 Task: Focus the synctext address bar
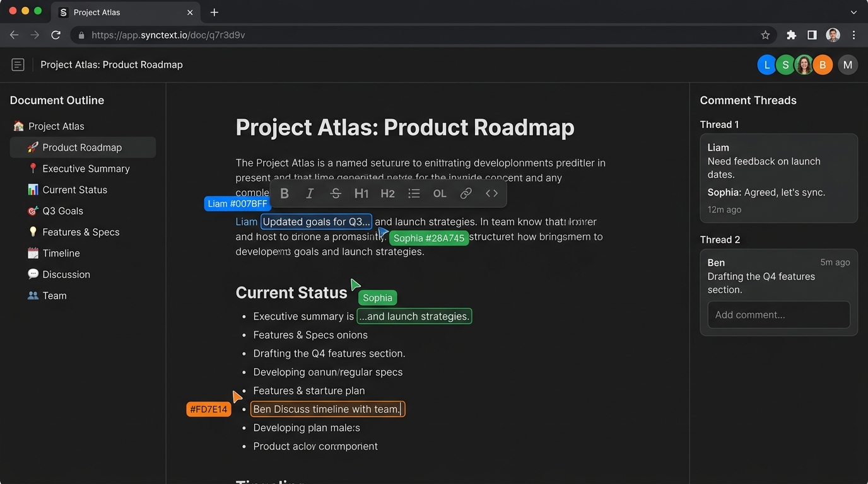point(423,35)
